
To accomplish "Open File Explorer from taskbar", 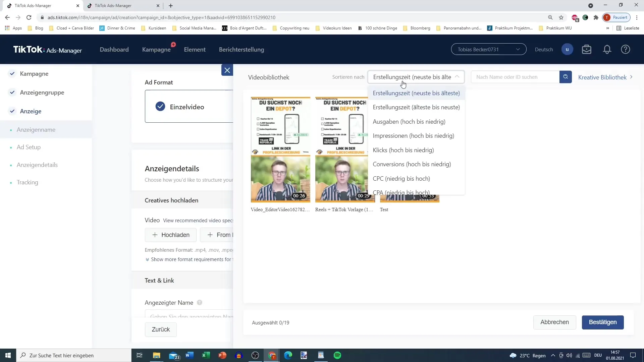I will [x=157, y=355].
